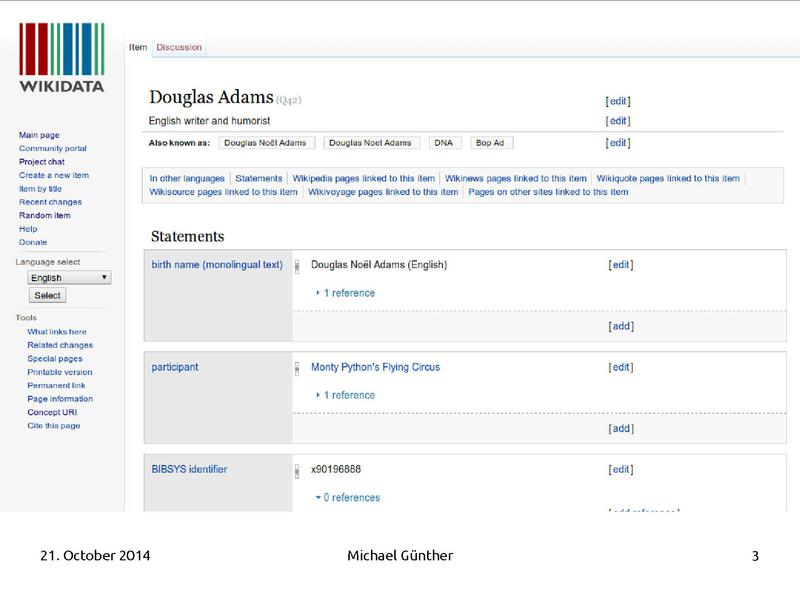
Task: Click the Statements section heading
Action: (187, 236)
